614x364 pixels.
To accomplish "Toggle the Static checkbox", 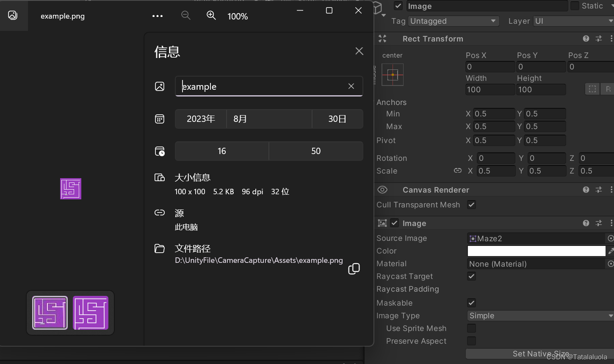I will pyautogui.click(x=575, y=6).
